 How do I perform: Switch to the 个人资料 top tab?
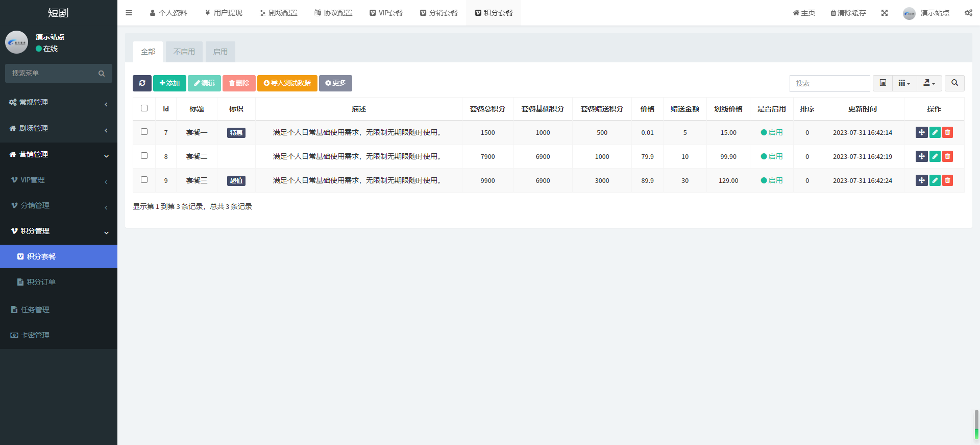tap(168, 13)
